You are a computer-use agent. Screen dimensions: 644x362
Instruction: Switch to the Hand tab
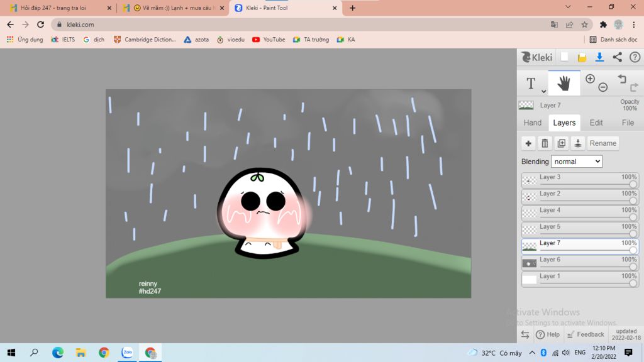click(532, 123)
